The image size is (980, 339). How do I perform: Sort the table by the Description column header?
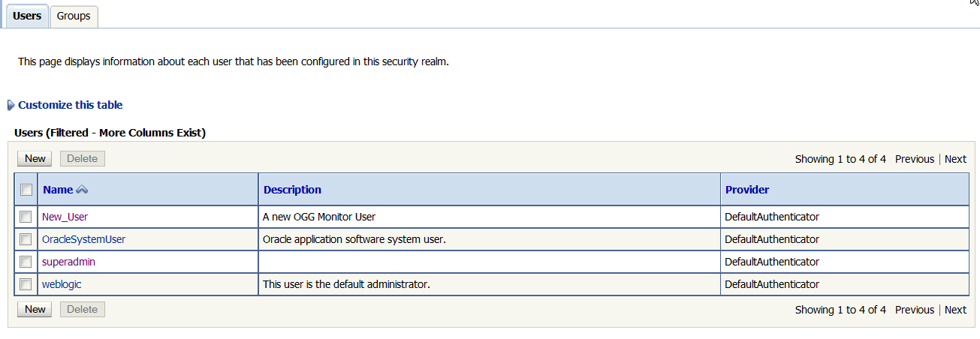click(292, 190)
